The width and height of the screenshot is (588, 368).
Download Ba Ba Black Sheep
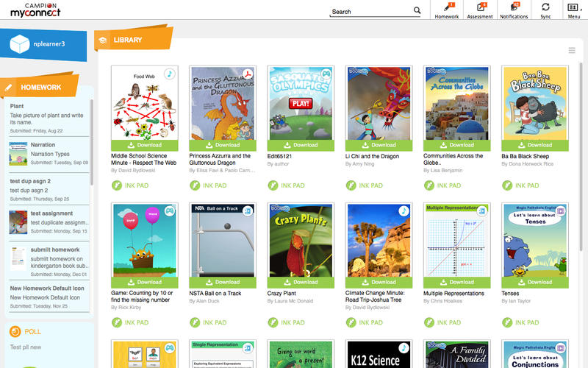(535, 145)
